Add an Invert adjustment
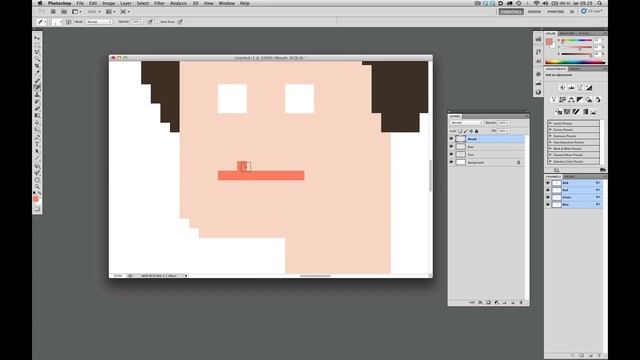This screenshot has width=640, height=360. [558, 112]
